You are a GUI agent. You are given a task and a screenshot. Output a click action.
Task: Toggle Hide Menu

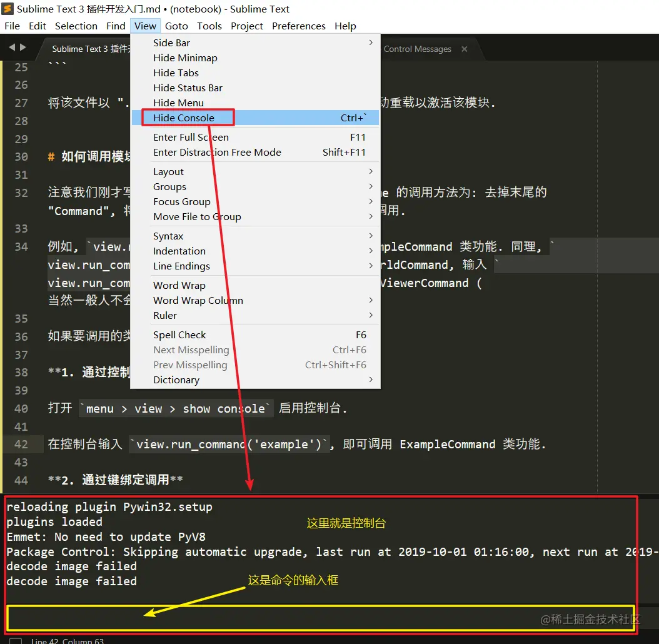coord(255,103)
